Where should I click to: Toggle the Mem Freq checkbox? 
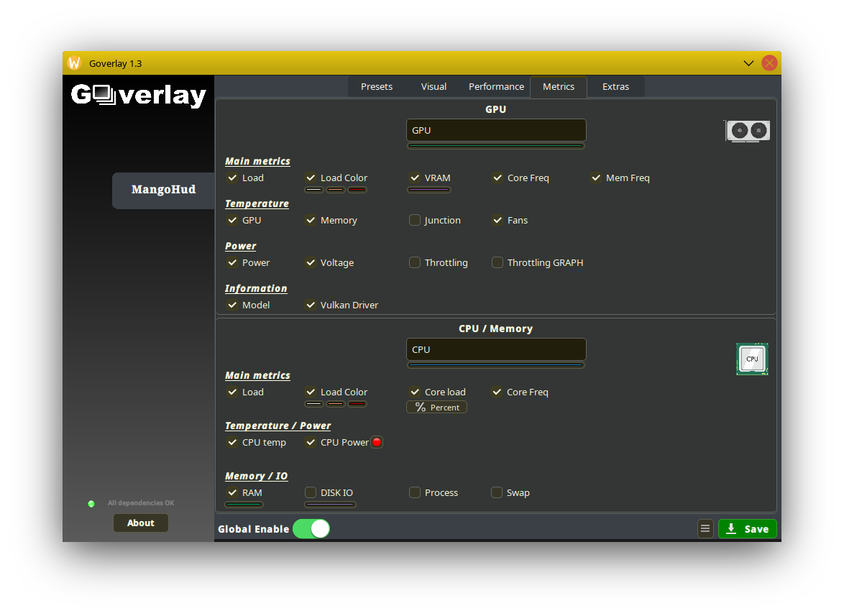[596, 178]
